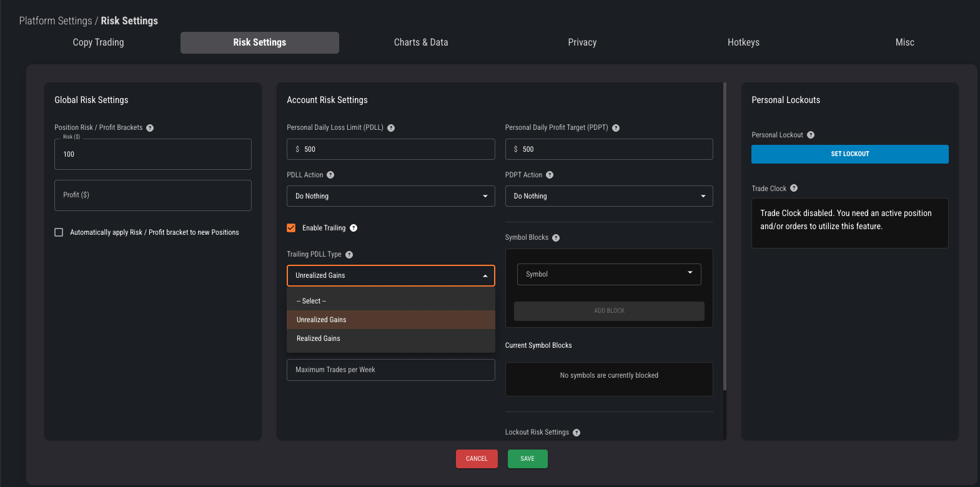Switch to the Copy Trading tab
Image resolution: width=980 pixels, height=487 pixels.
click(x=99, y=42)
